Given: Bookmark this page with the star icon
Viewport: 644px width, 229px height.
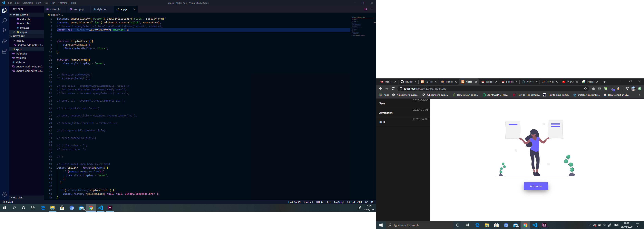Looking at the screenshot, I should click(585, 89).
